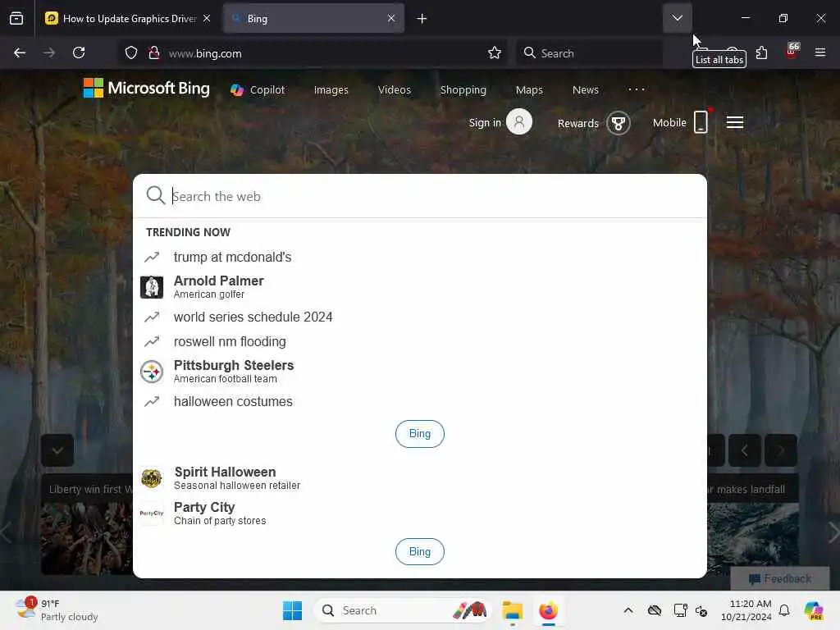Image resolution: width=840 pixels, height=630 pixels.
Task: Select 'roswell nm flooding' suggestion
Action: pos(420,342)
